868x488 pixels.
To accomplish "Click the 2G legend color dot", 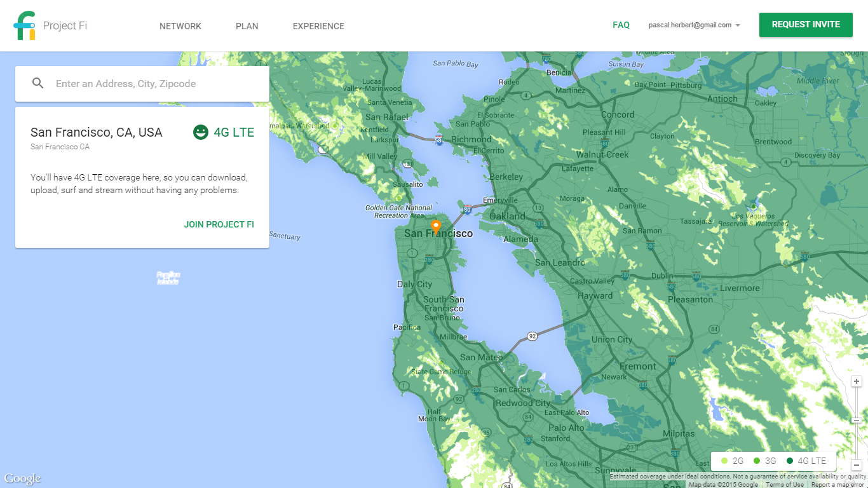I will pyautogui.click(x=724, y=461).
